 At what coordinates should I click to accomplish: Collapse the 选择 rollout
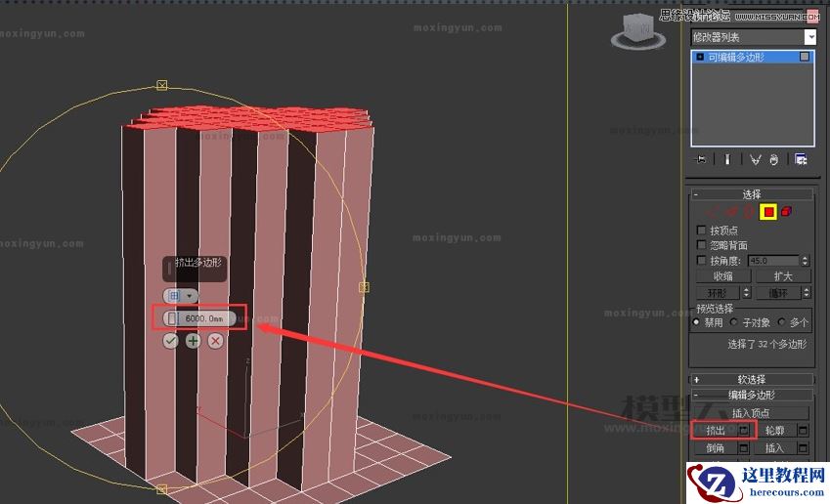pyautogui.click(x=752, y=194)
